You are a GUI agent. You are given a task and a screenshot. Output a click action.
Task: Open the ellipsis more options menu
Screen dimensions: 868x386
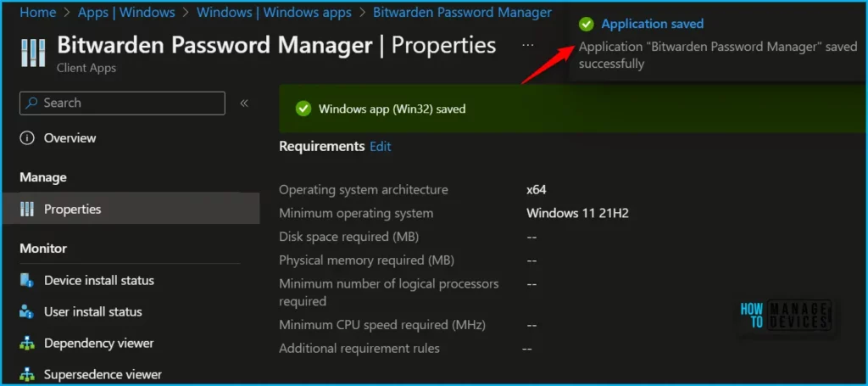[527, 45]
